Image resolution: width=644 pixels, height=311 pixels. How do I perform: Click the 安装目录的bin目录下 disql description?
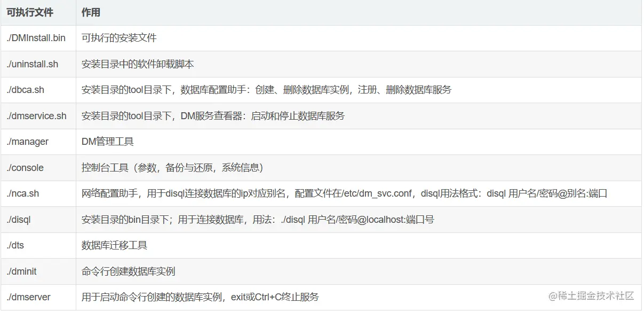[258, 220]
